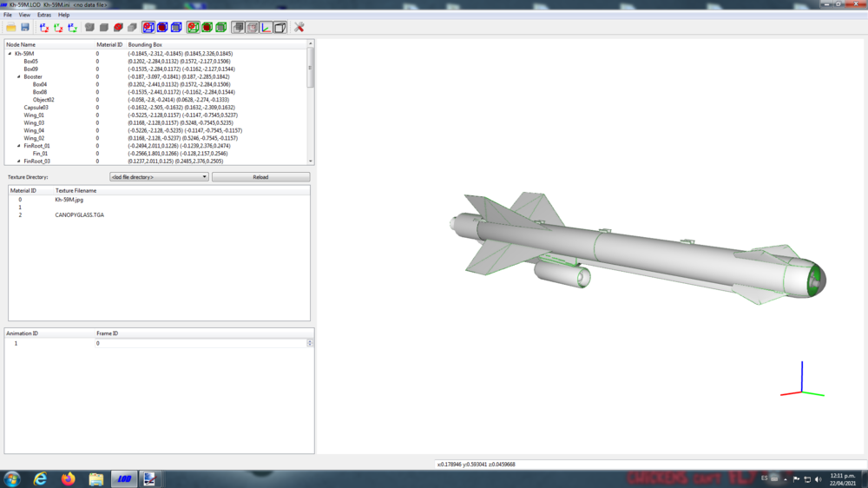The image size is (868, 488).
Task: Select the Wing_02 node
Action: (34, 138)
